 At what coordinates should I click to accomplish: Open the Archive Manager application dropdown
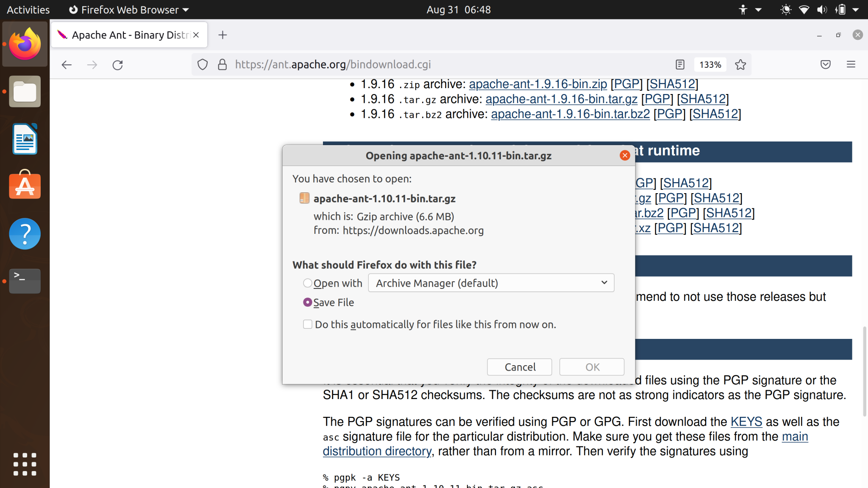point(491,283)
